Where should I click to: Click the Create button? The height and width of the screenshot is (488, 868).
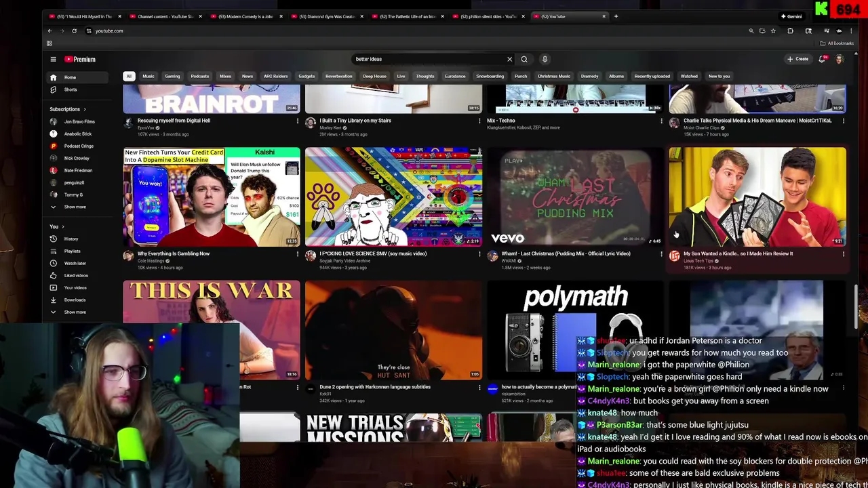[x=798, y=59]
